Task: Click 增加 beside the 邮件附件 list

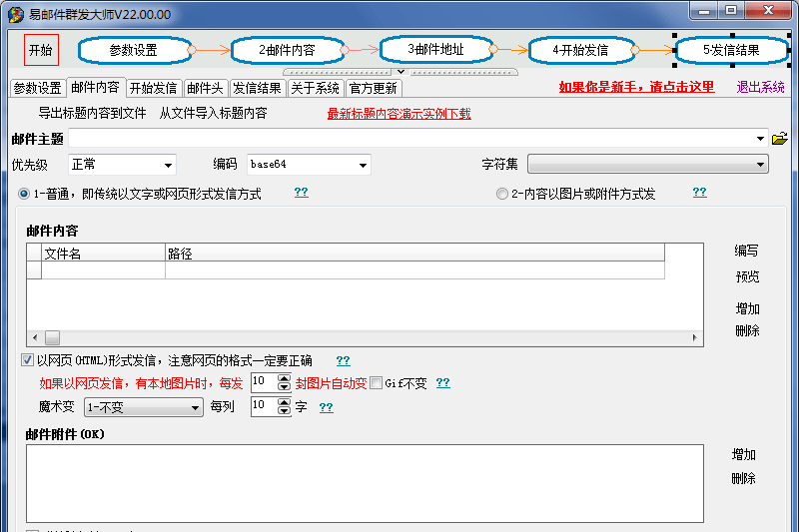Action: click(x=743, y=454)
